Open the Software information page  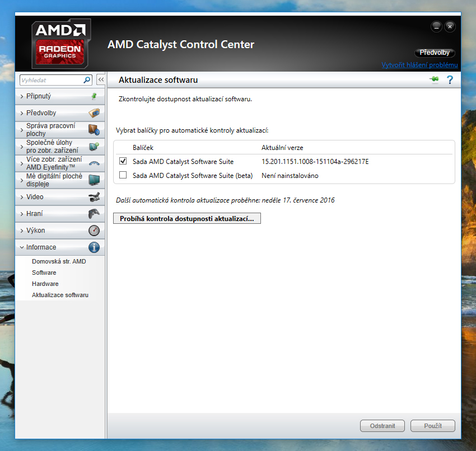click(44, 273)
